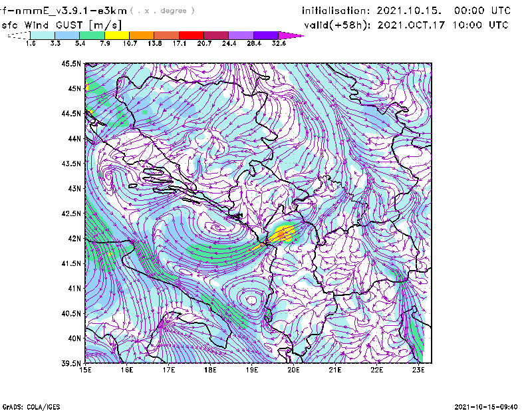Click the 42N latitude label

click(x=74, y=239)
